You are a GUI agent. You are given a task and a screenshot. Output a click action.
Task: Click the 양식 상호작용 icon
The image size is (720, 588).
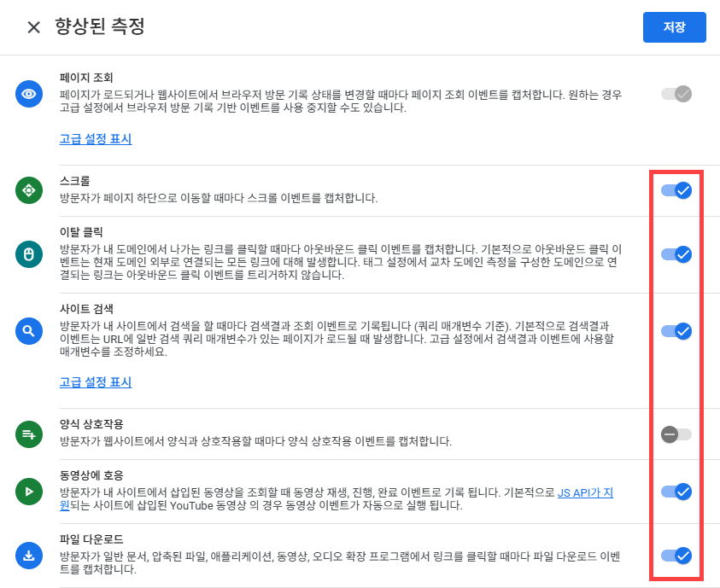coord(29,434)
